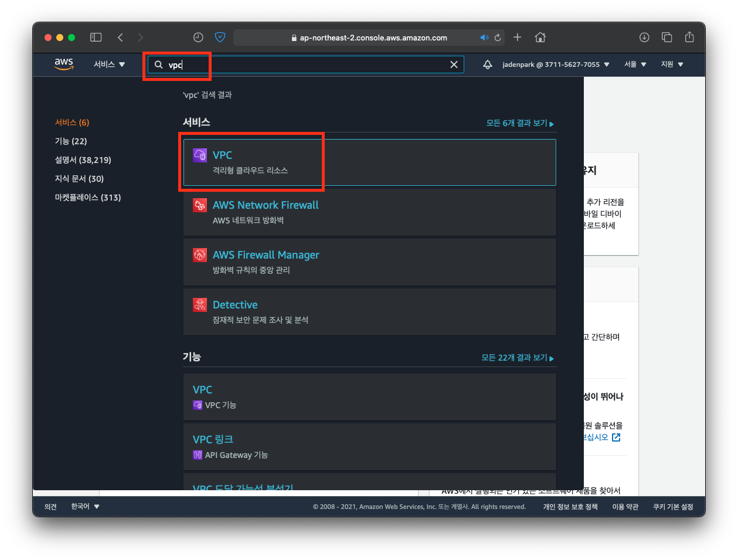Filter results by 마켓플레이스 (313)

point(88,198)
